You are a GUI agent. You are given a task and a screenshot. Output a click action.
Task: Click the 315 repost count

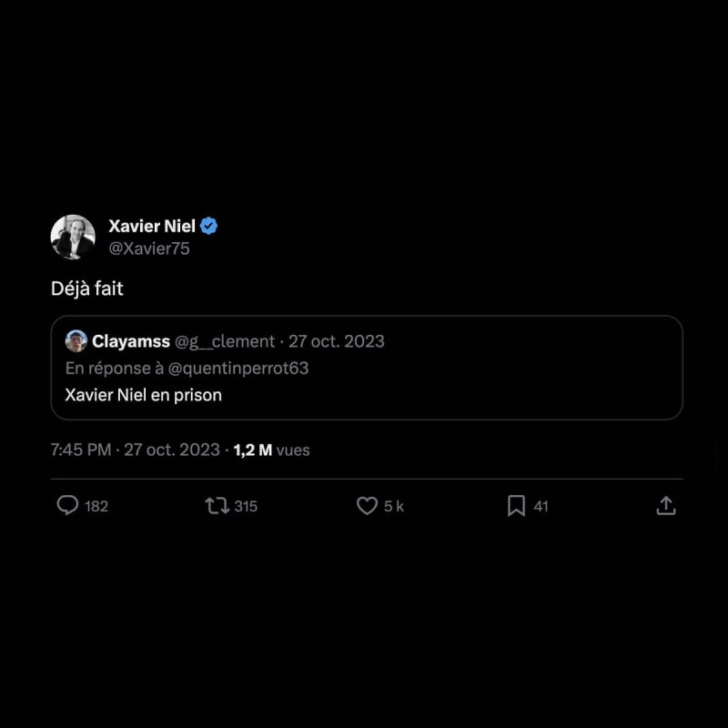click(x=246, y=506)
